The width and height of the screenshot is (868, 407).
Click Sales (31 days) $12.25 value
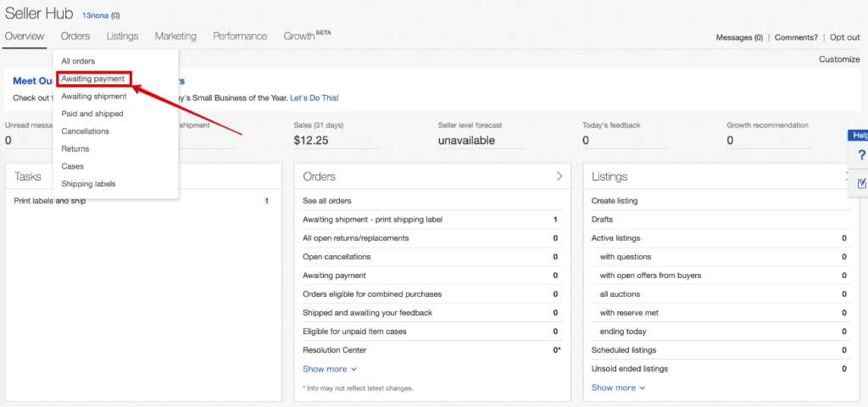311,141
